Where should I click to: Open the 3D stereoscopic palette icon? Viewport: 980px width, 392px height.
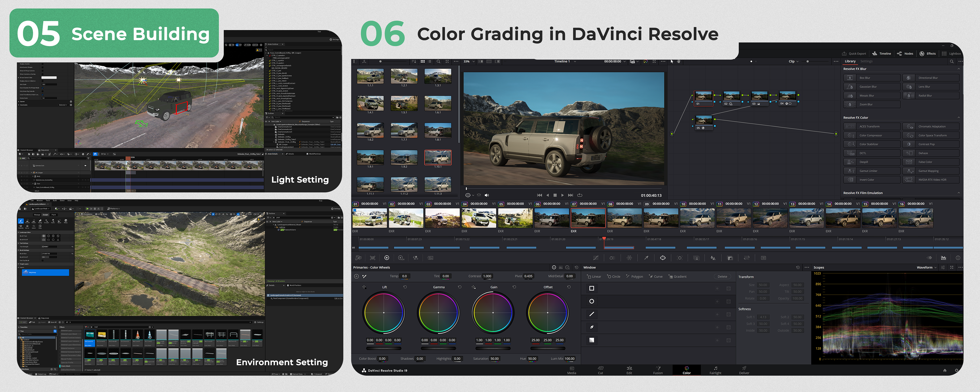(763, 258)
